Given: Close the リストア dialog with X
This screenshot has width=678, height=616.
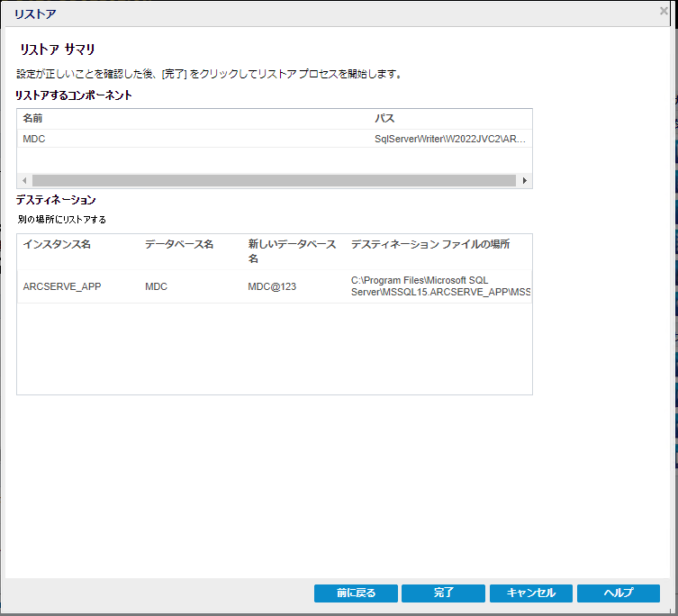Looking at the screenshot, I should coord(664,11).
